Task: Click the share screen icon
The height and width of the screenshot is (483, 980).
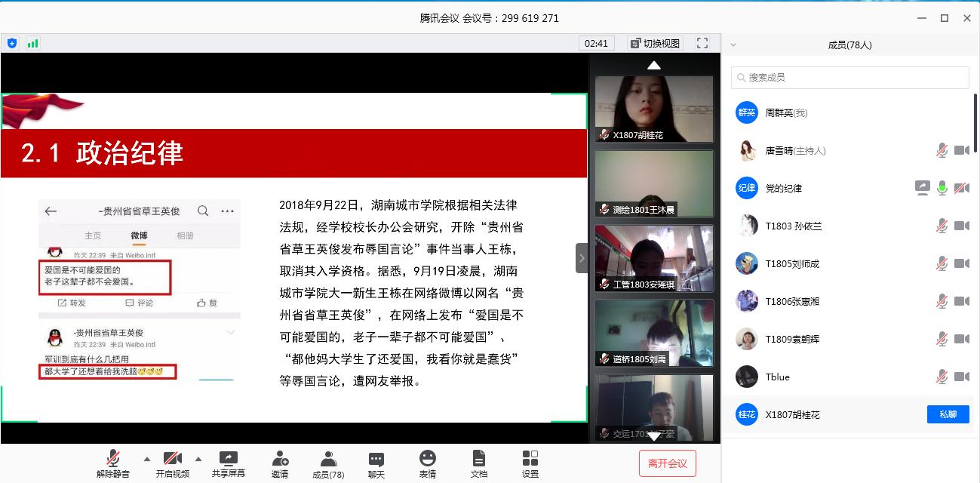Action: pyautogui.click(x=228, y=459)
